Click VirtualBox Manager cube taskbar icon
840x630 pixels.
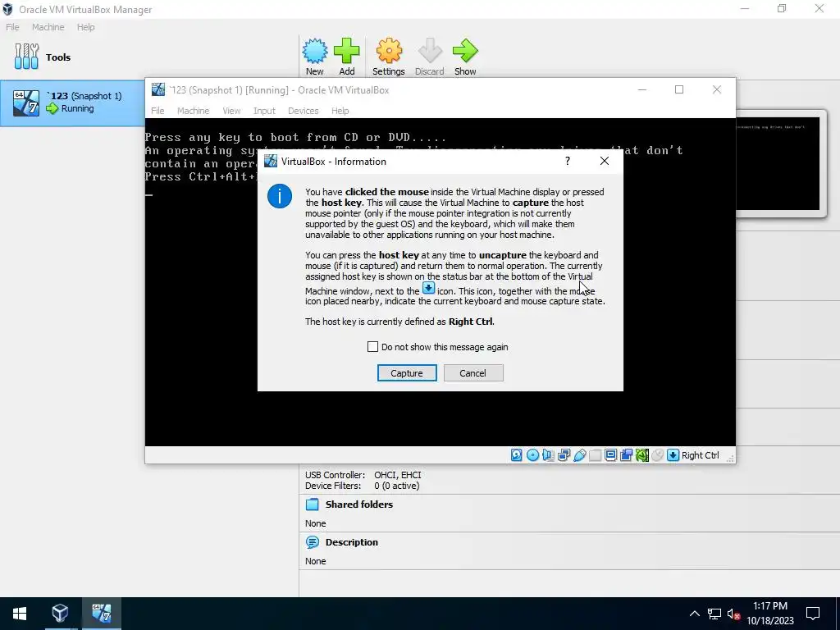[x=60, y=614]
